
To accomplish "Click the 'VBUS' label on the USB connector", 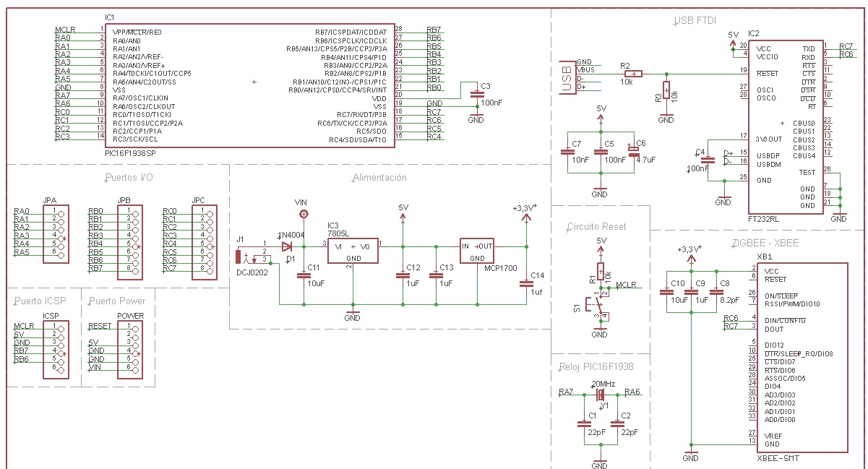I will (586, 70).
